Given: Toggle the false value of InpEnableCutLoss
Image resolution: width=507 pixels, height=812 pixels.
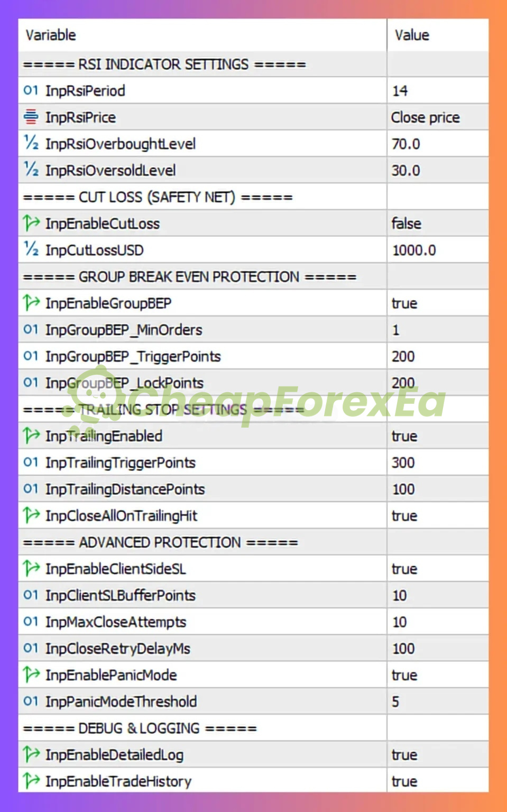Looking at the screenshot, I should pos(406,223).
